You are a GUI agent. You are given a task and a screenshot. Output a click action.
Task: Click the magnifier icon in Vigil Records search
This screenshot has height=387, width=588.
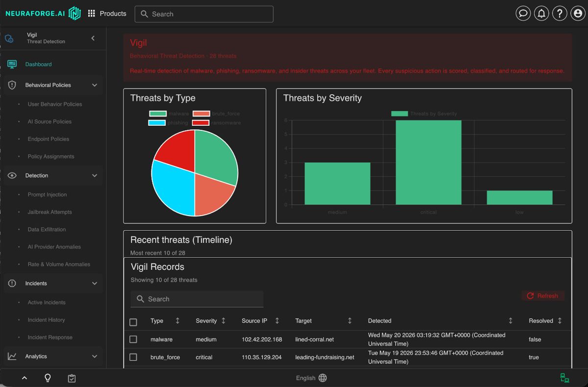(x=140, y=299)
